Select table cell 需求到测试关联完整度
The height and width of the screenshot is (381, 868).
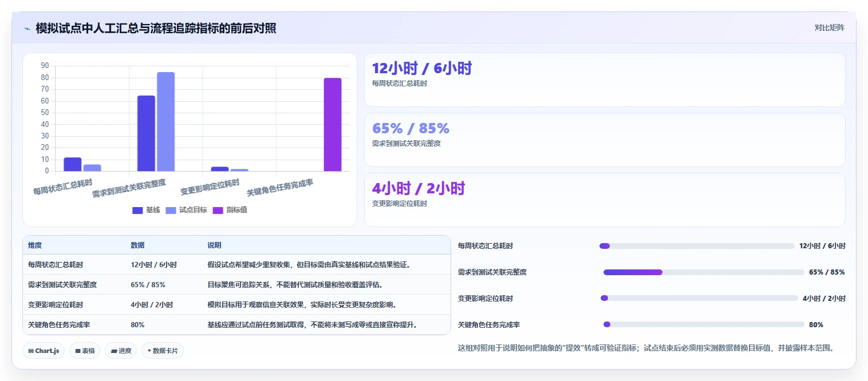(62, 284)
